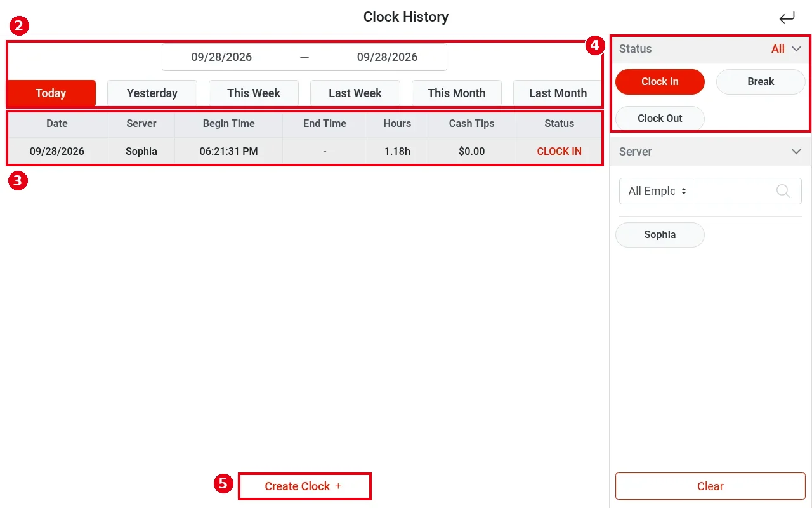Click Sophia in the Server column
The width and height of the screenshot is (812, 508).
click(x=141, y=152)
